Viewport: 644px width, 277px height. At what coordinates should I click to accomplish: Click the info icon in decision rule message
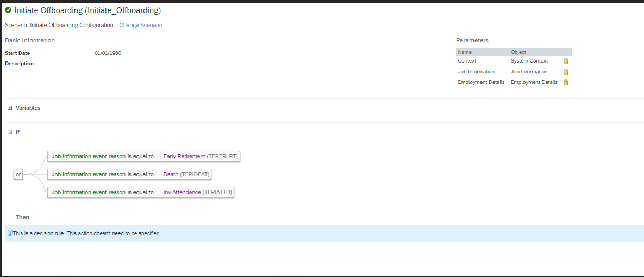pos(10,233)
